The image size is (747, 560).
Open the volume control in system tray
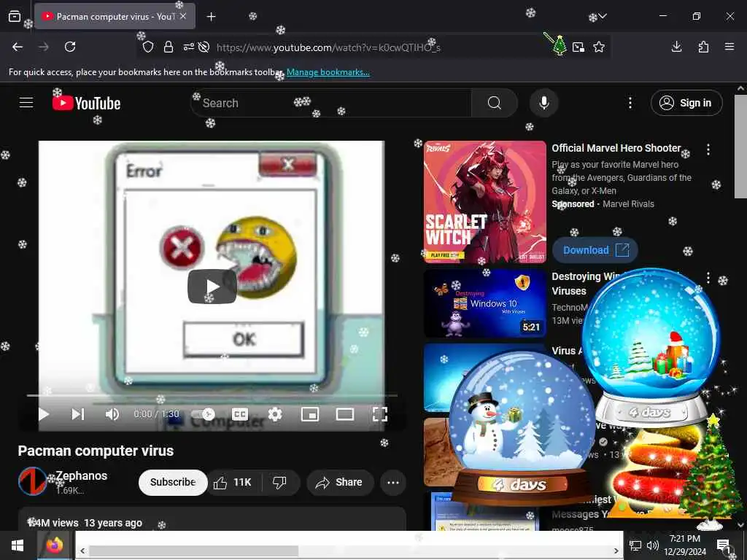(x=653, y=545)
